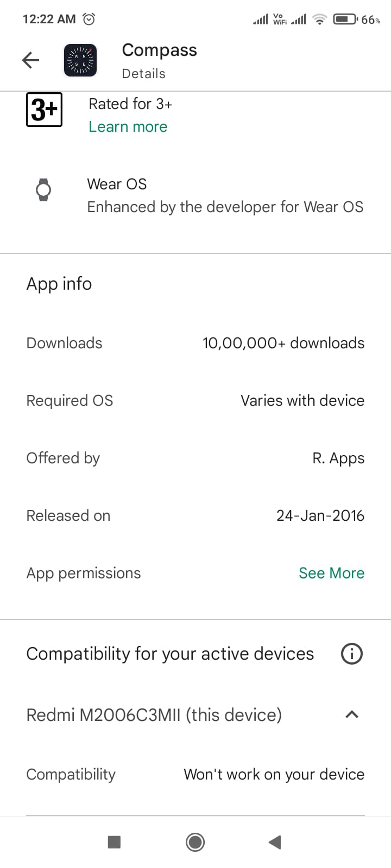Tap the battery indicator in status bar
Viewport: 391px width, 868px height.
345,20
